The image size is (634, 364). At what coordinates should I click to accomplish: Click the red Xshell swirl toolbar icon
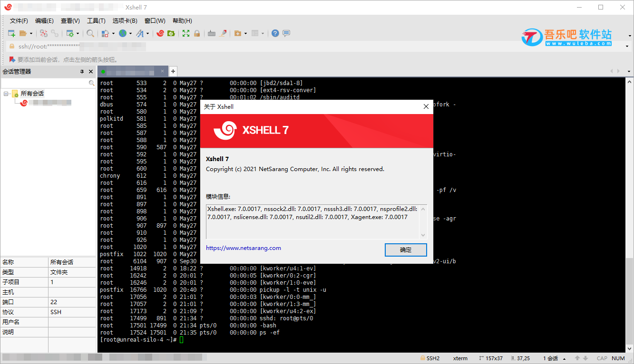coord(160,33)
